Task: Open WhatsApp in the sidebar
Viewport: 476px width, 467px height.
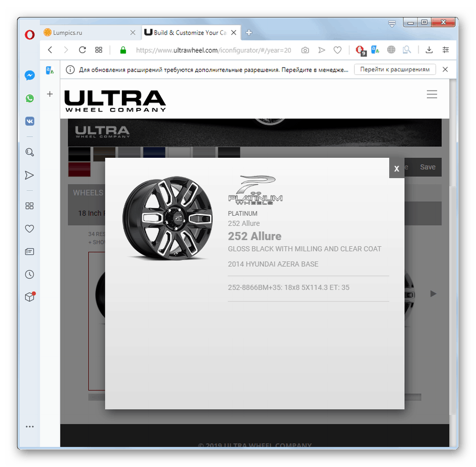Action: pos(29,98)
